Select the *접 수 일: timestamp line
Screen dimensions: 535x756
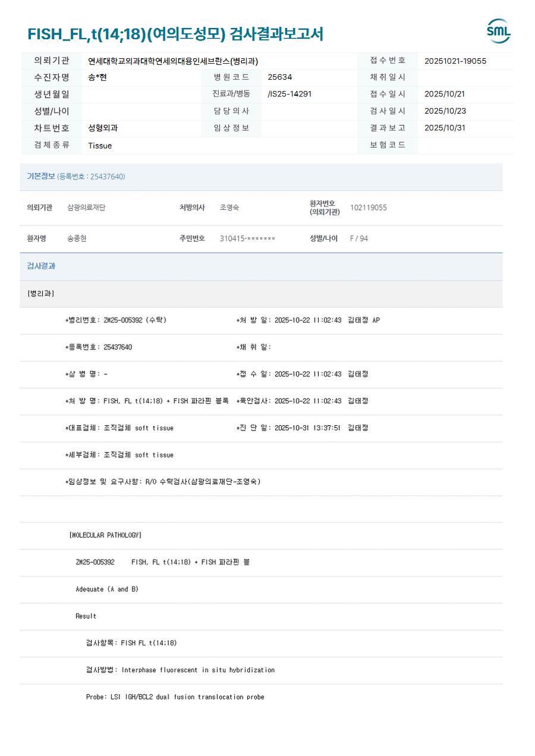coord(303,374)
